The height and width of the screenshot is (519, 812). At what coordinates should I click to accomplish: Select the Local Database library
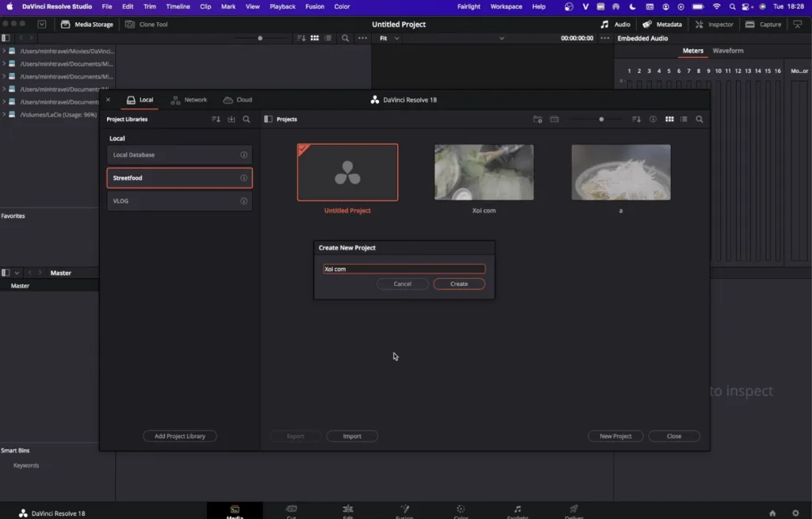(179, 155)
